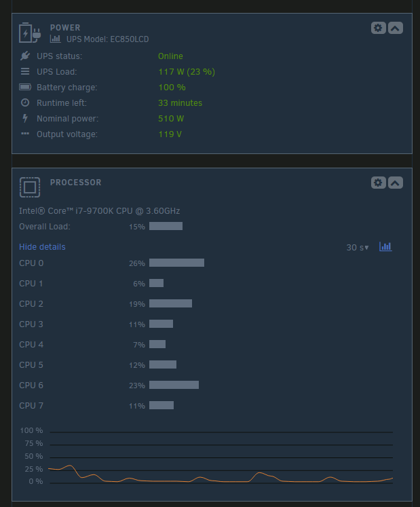Click the Online UPS status value
Viewport: 420px width, 507px height.
[x=170, y=56]
